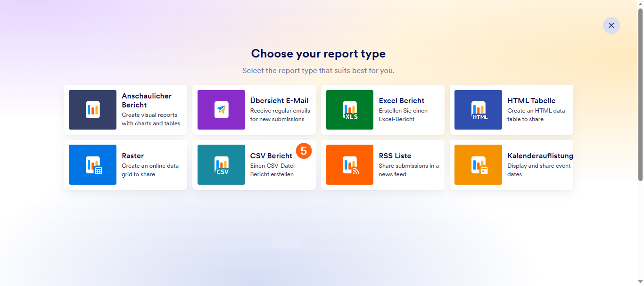Click "Share submissions in a news feed" text

click(409, 170)
